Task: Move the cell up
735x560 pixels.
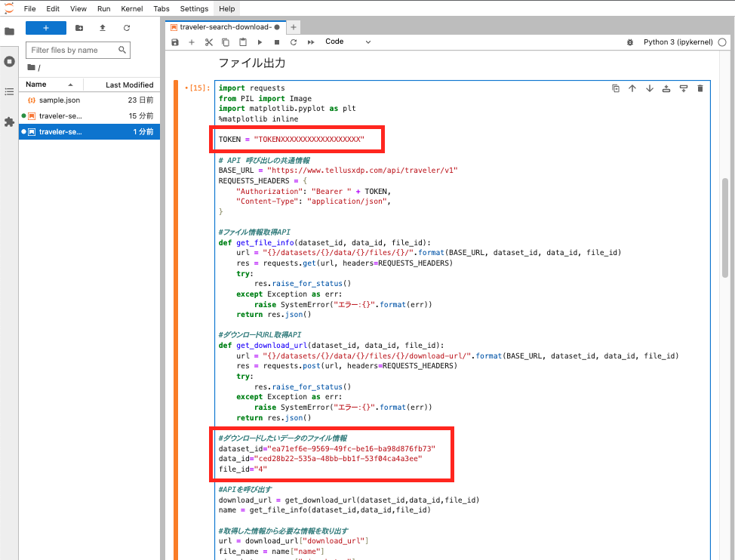Action: point(632,88)
